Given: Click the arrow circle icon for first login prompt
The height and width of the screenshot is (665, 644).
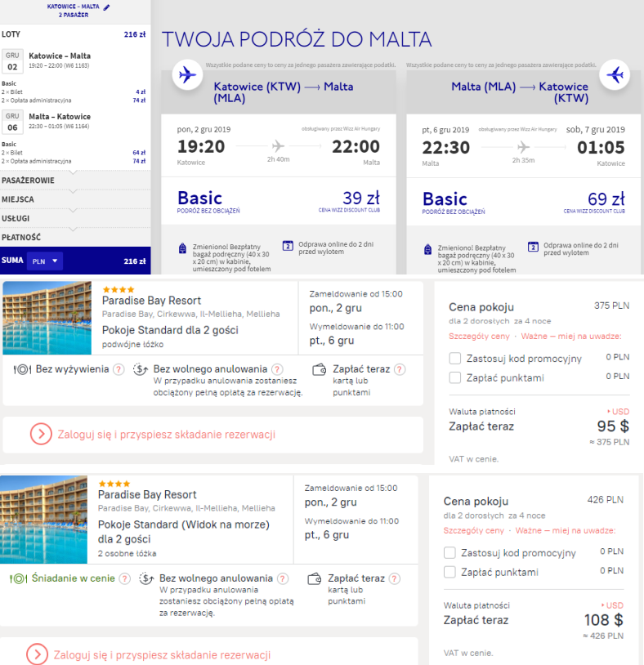Looking at the screenshot, I should point(41,435).
